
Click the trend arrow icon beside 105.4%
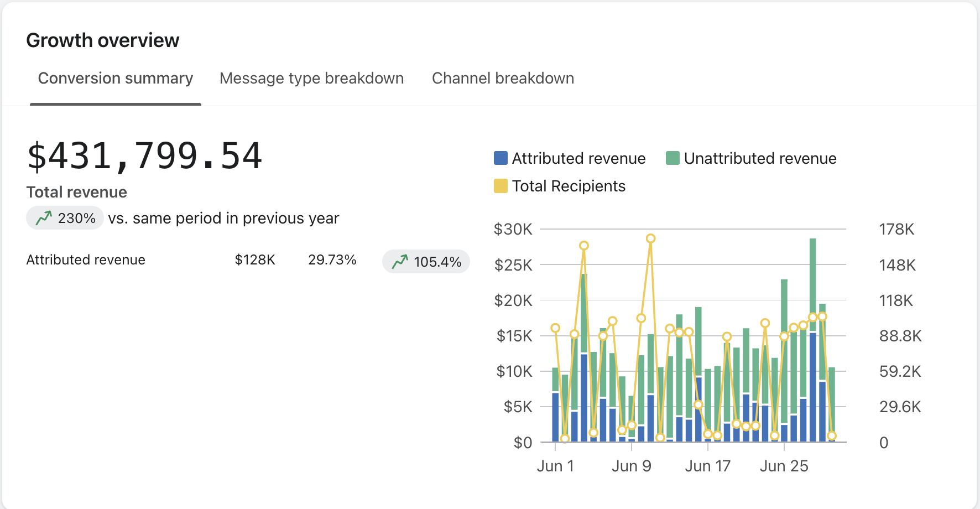(400, 261)
